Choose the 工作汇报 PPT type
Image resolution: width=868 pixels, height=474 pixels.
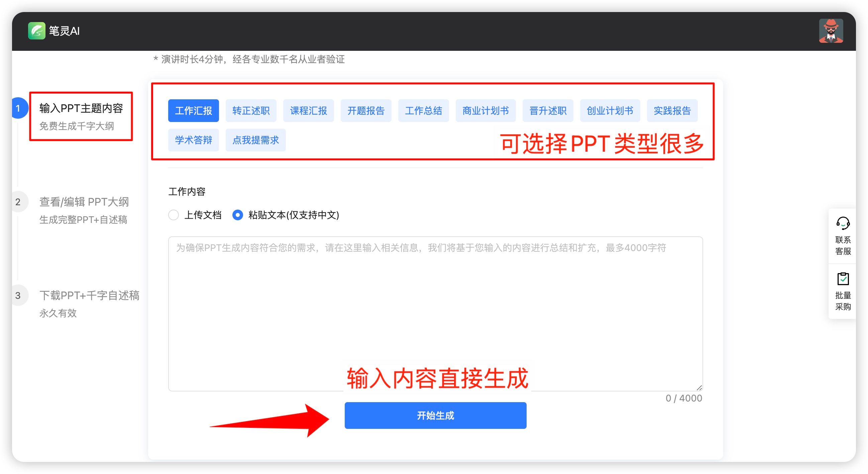(193, 111)
